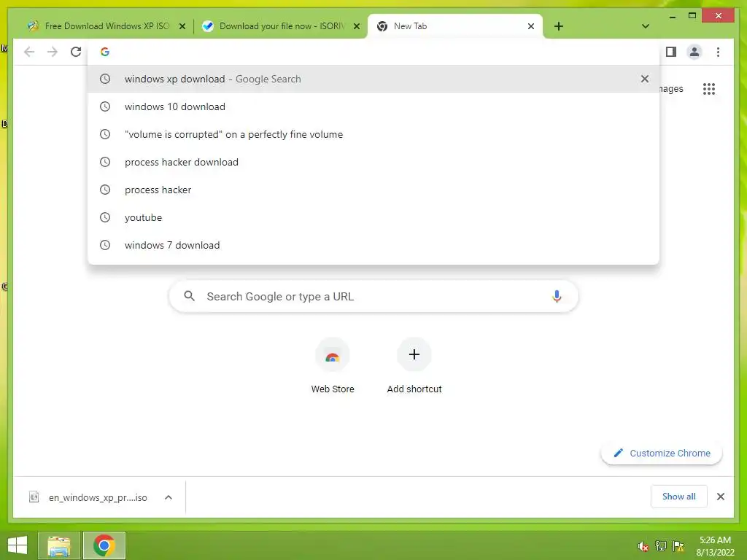Open File Explorer from taskbar
Viewport: 747px width, 560px height.
click(59, 545)
